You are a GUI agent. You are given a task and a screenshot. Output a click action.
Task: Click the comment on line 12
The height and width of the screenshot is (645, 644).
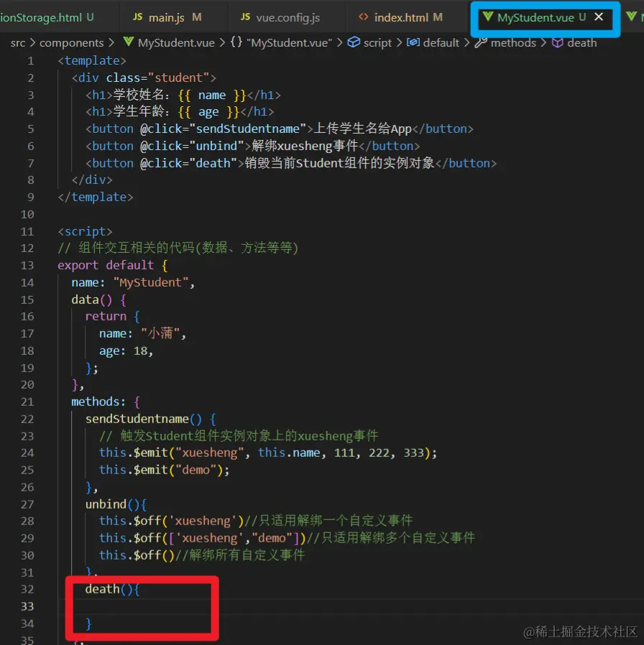coord(178,248)
